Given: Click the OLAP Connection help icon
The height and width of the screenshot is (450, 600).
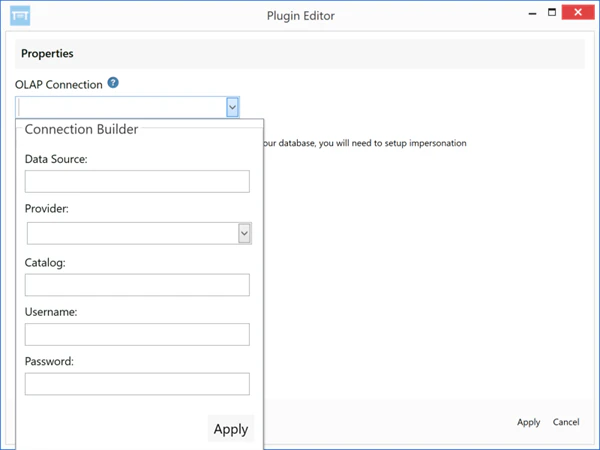Looking at the screenshot, I should click(113, 83).
